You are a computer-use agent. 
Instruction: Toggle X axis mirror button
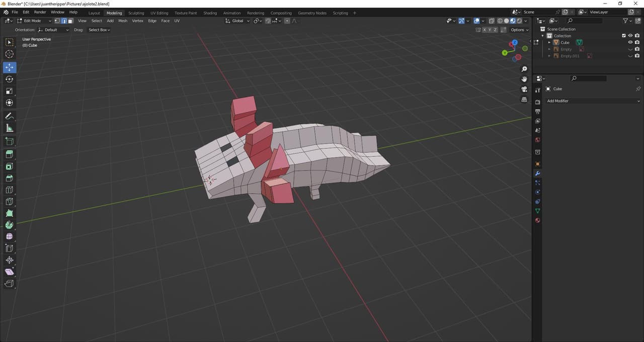coord(485,30)
